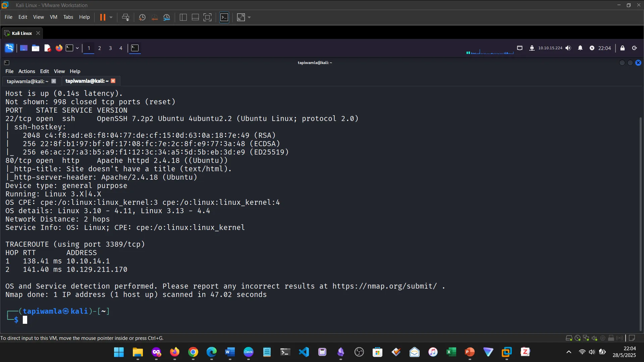The image size is (644, 362).
Task: Take a snapshot of the virtual machine
Action: click(142, 17)
